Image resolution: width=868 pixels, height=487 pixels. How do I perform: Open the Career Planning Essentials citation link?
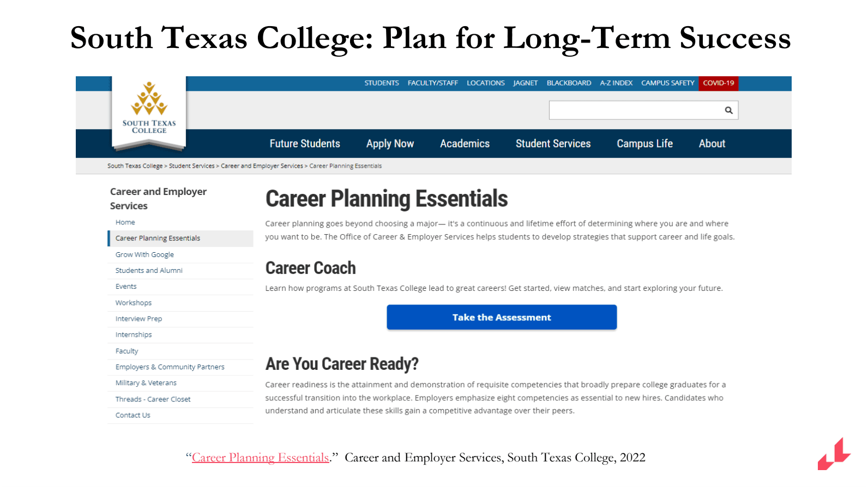point(260,458)
